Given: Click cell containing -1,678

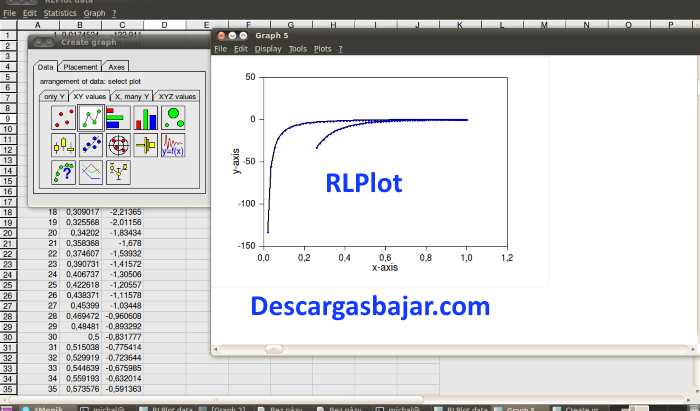Looking at the screenshot, I should pos(123,243).
